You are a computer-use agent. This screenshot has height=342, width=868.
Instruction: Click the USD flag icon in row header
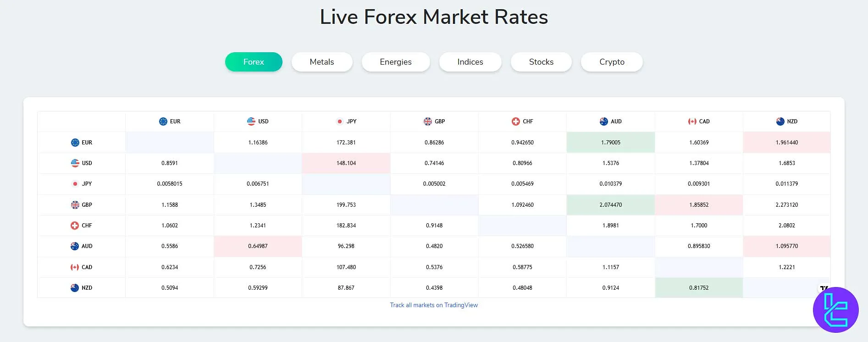pos(75,163)
